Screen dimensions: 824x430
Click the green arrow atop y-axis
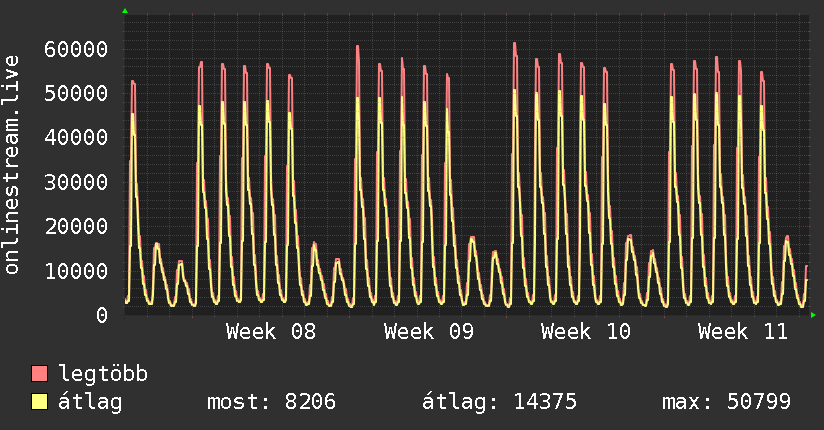coord(125,11)
